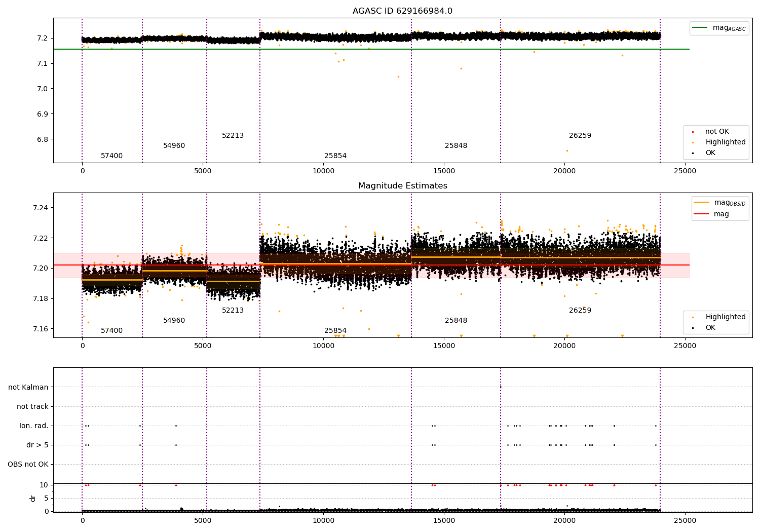Click the 'Ion. rad.' axis label

click(x=34, y=426)
